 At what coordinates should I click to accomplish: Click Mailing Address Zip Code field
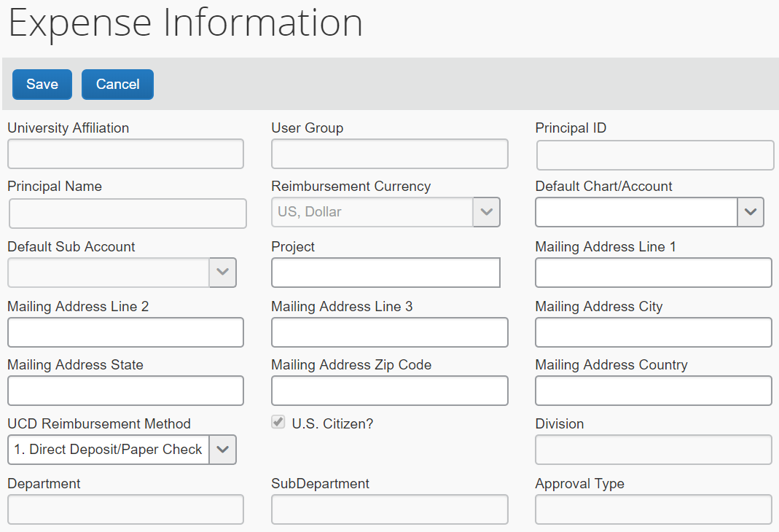click(389, 391)
